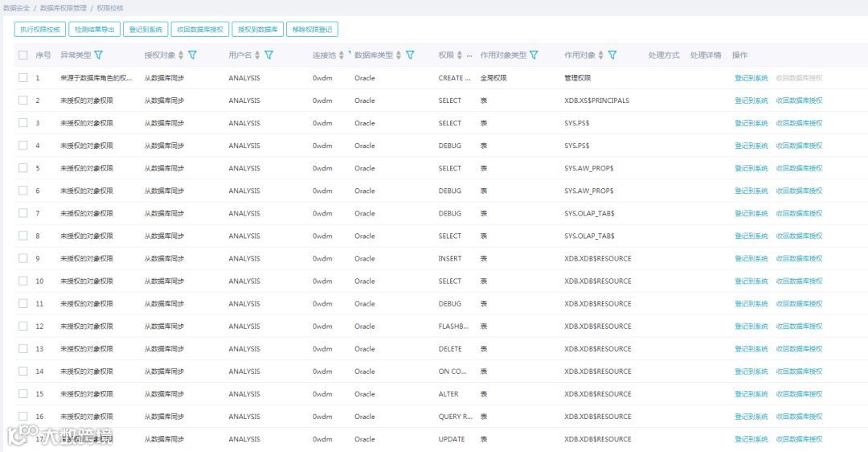This screenshot has height=452, width=868.
Task: Check the checkbox for row 6
Action: tap(23, 191)
